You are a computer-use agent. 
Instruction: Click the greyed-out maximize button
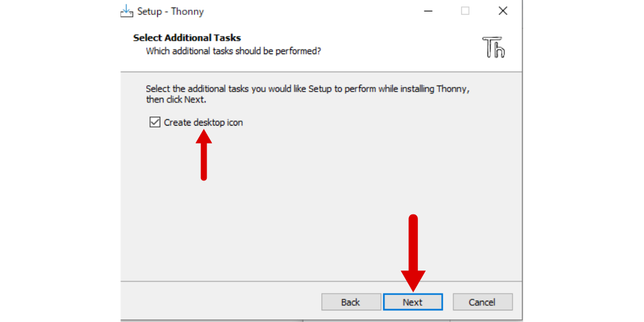tap(465, 11)
